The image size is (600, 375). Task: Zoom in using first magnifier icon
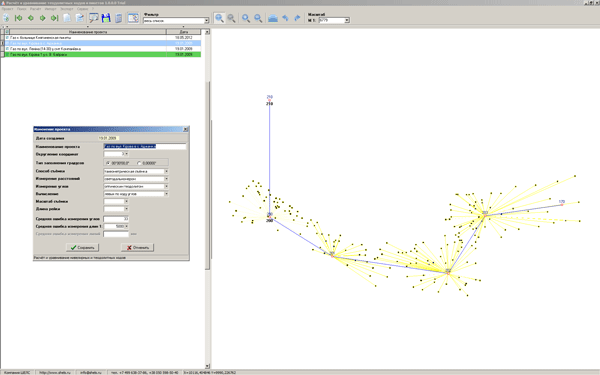pyautogui.click(x=219, y=18)
